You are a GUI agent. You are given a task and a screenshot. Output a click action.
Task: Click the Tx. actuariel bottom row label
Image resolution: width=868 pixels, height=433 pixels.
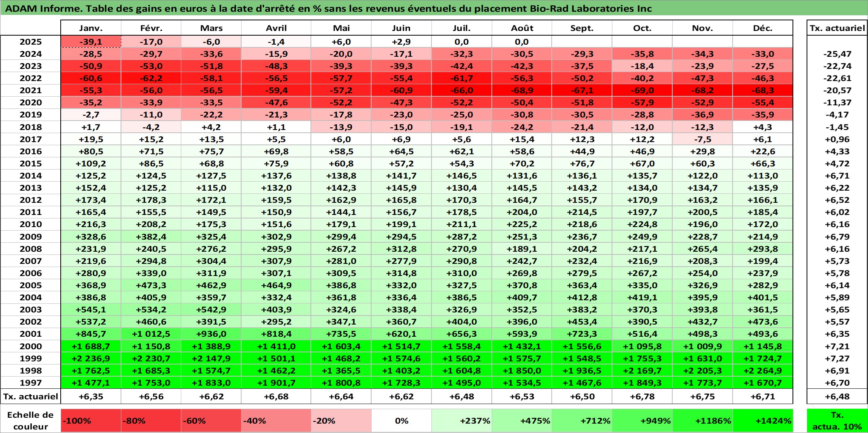tap(31, 397)
